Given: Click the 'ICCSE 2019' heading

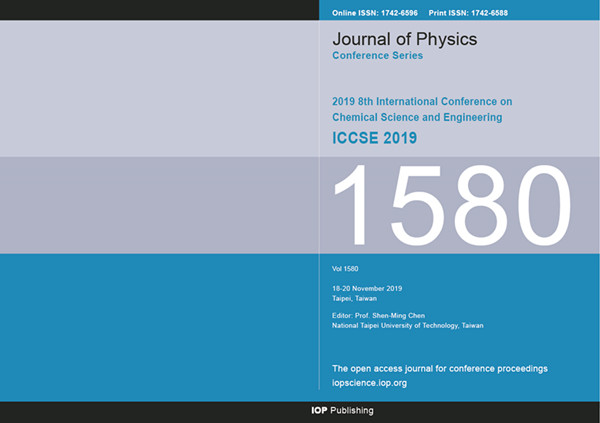Looking at the screenshot, I should pyautogui.click(x=374, y=138).
